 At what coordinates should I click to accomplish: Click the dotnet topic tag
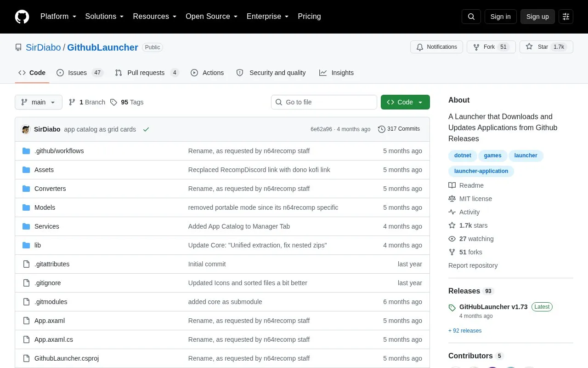(x=463, y=155)
